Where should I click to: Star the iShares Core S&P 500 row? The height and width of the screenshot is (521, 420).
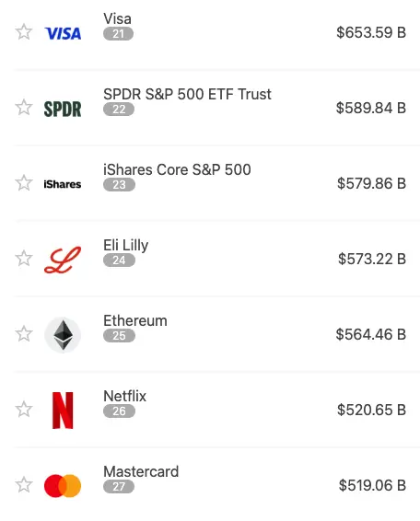point(24,183)
